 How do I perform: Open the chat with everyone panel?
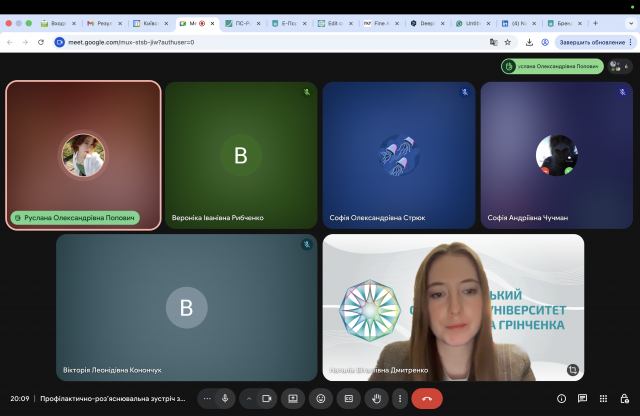click(582, 398)
